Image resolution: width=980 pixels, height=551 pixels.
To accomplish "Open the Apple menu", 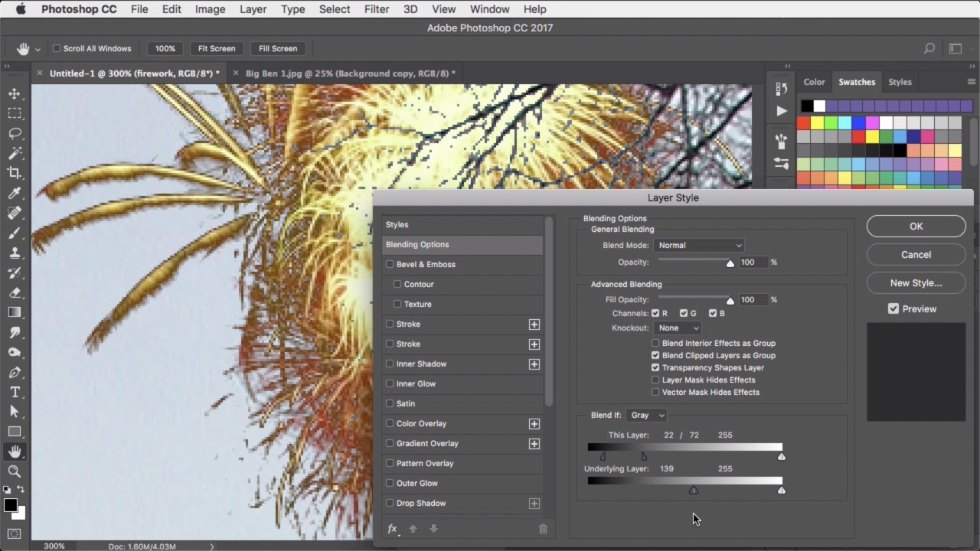I will coord(21,9).
